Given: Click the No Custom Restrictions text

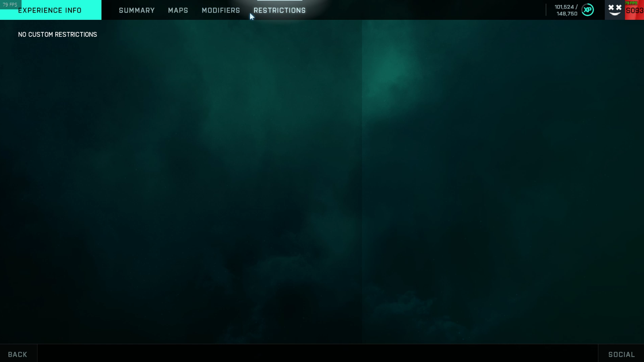Looking at the screenshot, I should (57, 35).
